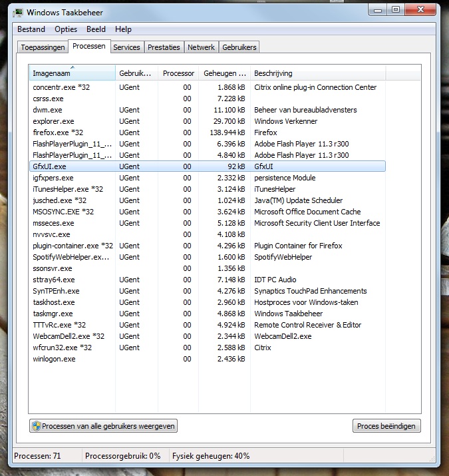Sort processes by Geheugen column header
This screenshot has height=476, width=449.
click(x=225, y=73)
